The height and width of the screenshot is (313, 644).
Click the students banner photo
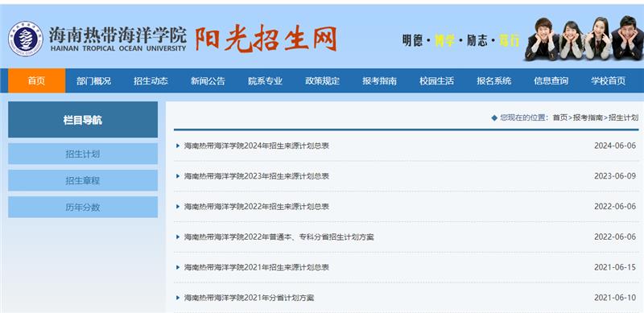click(584, 38)
